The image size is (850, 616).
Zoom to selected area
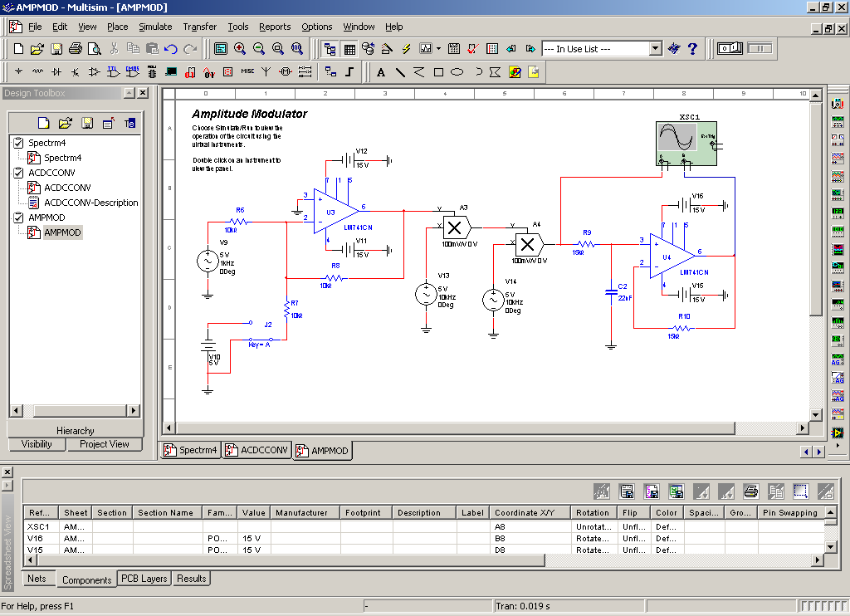(278, 49)
